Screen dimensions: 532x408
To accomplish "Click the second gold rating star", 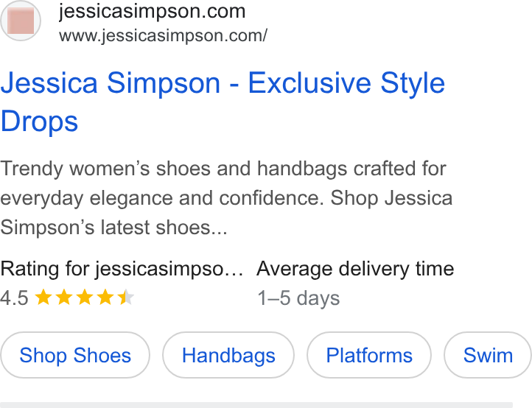I will coord(64,297).
